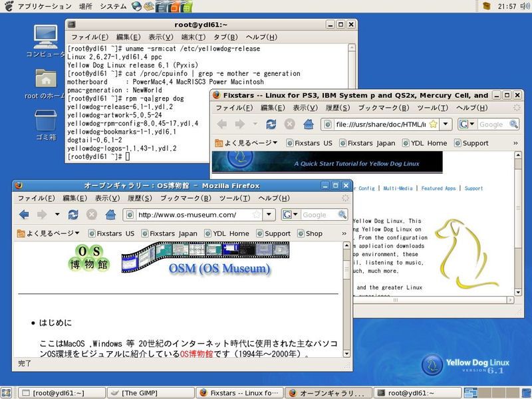Click the Fixstars US bookmark in the OS Museum window
Image resolution: width=532 pixels, height=399 pixels.
click(x=111, y=233)
